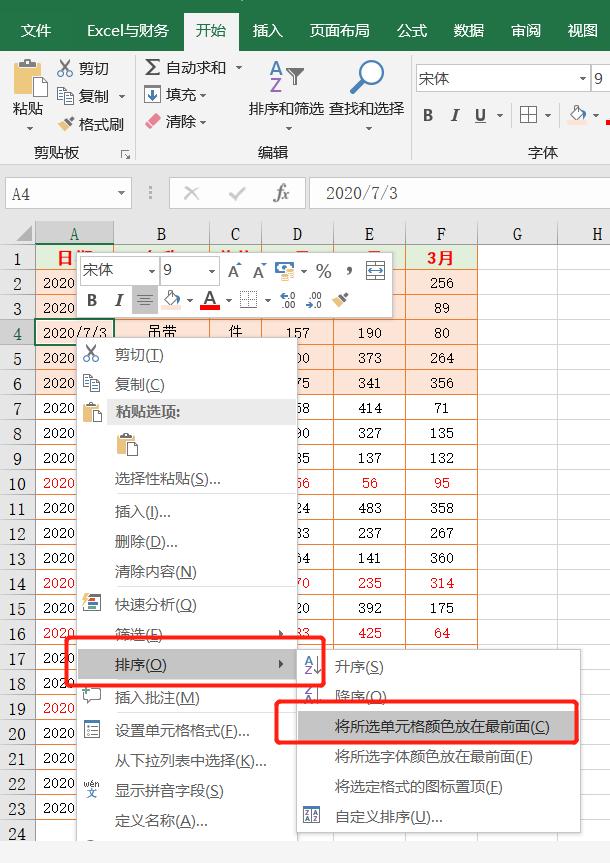Click Decrease Font Size in mini toolbar
The height and width of the screenshot is (863, 610).
coord(258,270)
